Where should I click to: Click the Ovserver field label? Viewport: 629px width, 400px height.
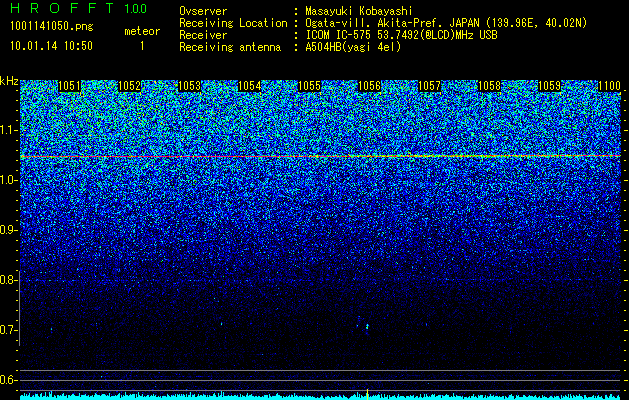pyautogui.click(x=203, y=11)
